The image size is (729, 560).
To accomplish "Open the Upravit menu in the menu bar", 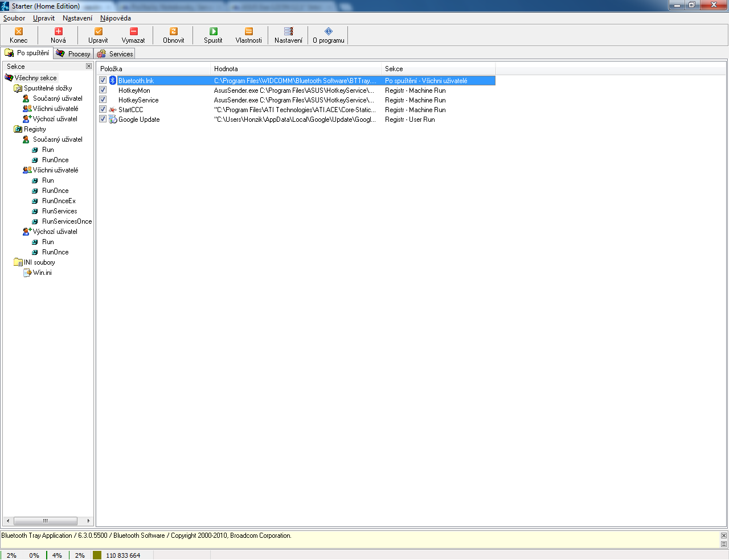I will coord(44,18).
